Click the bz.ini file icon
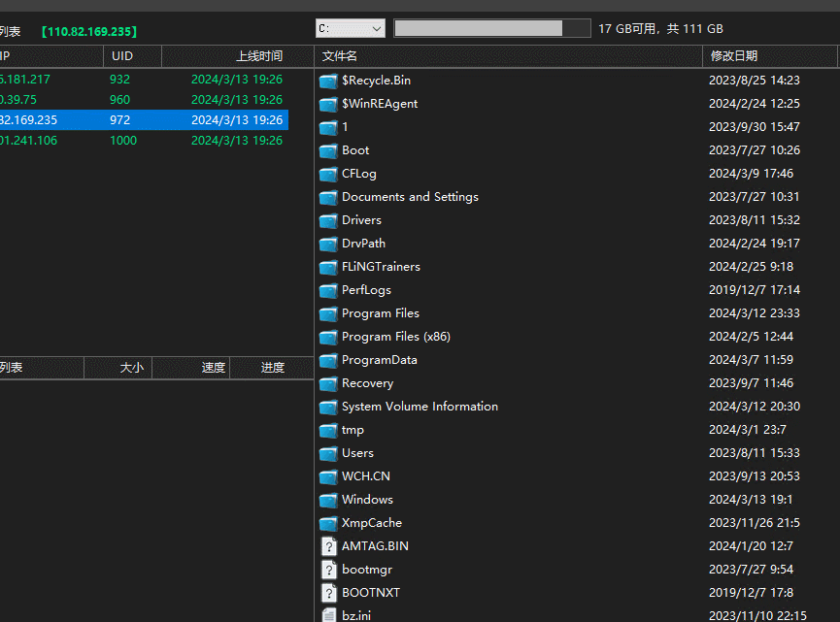This screenshot has width=840, height=622. coord(328,615)
